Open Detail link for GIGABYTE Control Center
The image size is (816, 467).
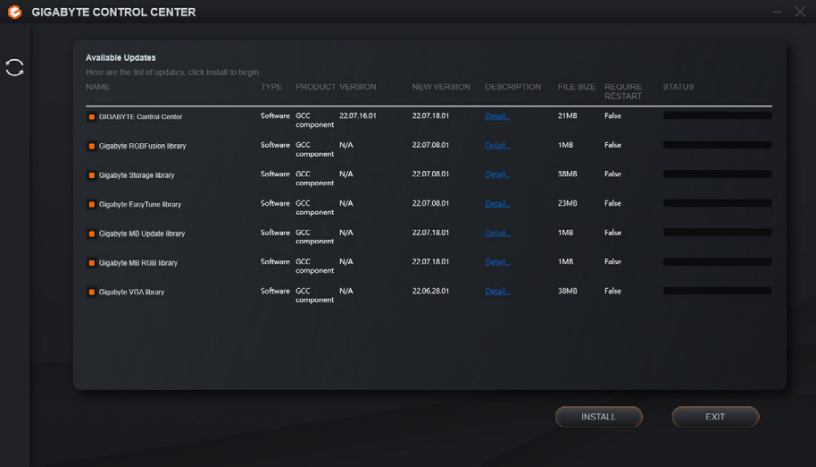(497, 116)
